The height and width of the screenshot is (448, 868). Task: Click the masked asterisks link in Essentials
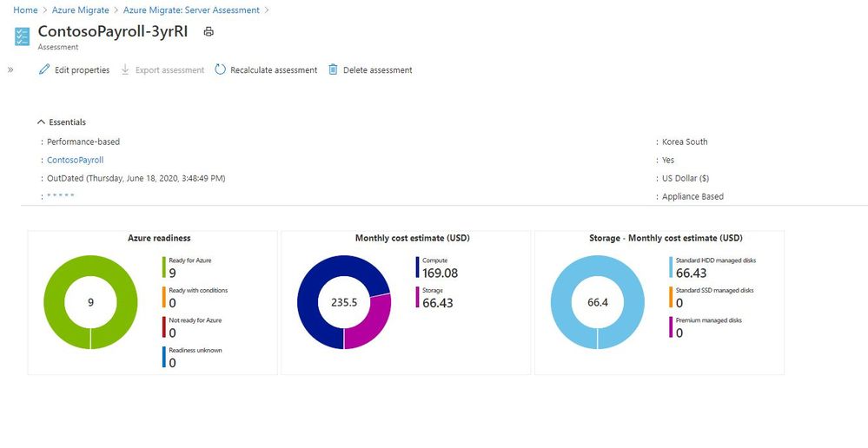[x=60, y=196]
